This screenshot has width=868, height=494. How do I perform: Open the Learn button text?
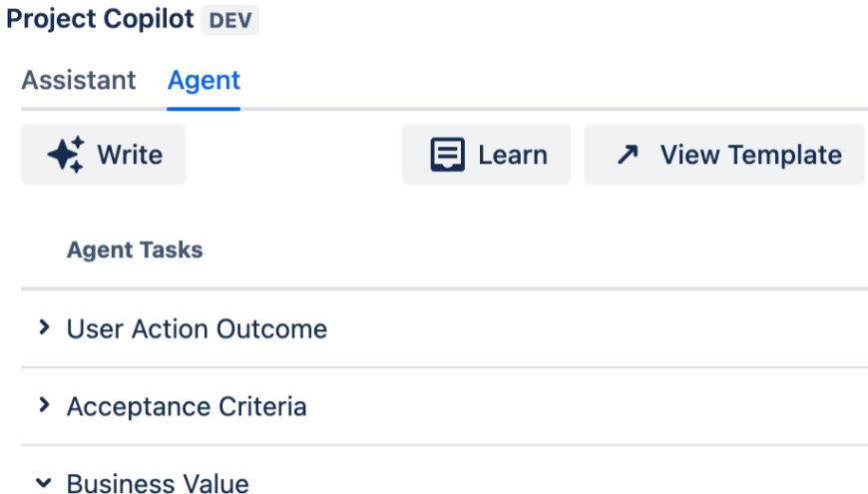(x=512, y=155)
